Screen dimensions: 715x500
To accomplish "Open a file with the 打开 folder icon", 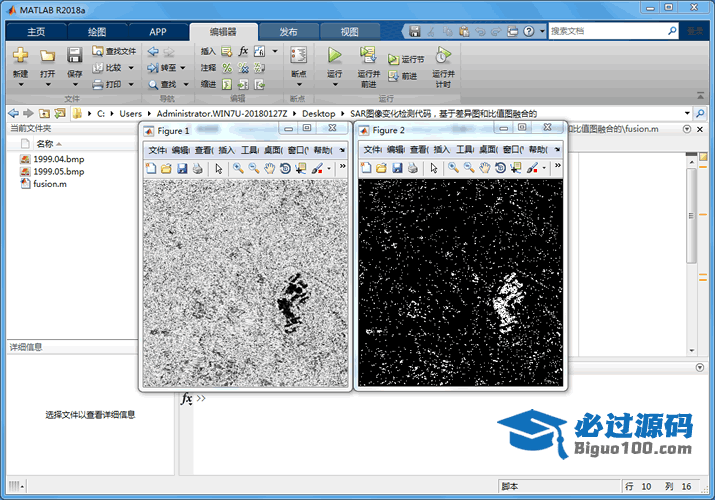I will coord(47,56).
